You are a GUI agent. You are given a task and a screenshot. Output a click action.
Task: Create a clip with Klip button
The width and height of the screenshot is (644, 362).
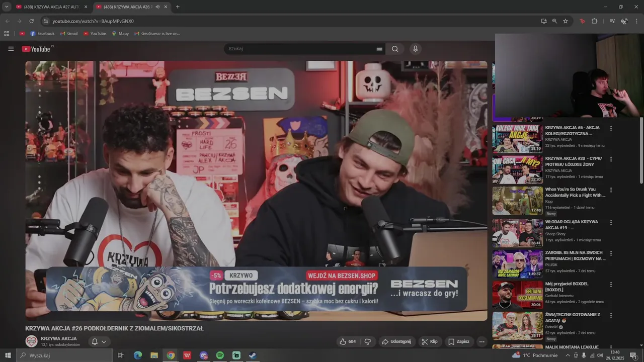[430, 341]
